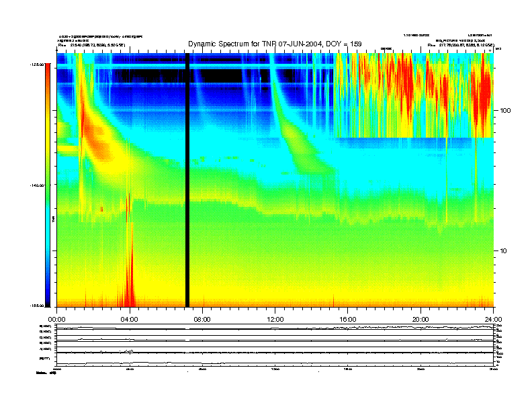Click the "-140.00" color scale label
This screenshot has height=411, width=532.
(x=37, y=185)
